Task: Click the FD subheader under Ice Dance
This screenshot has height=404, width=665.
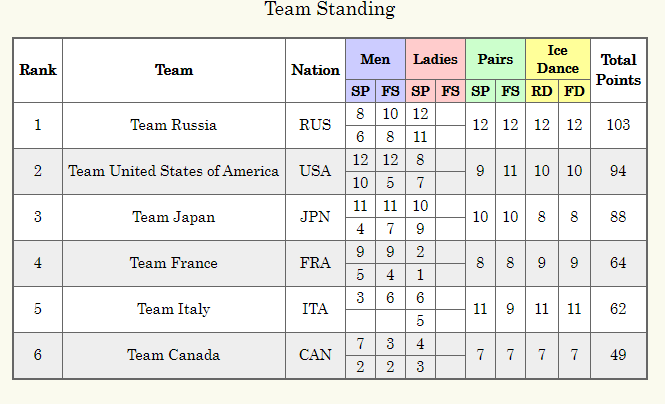Action: pos(574,91)
